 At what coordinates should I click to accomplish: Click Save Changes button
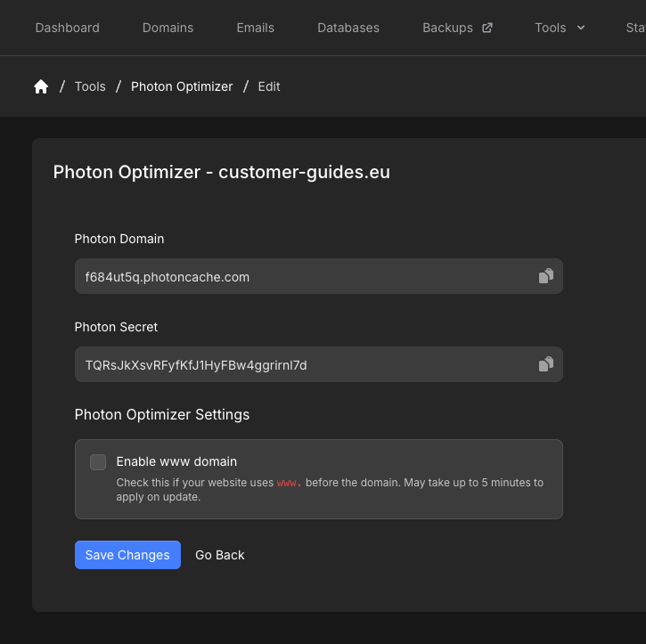[127, 555]
